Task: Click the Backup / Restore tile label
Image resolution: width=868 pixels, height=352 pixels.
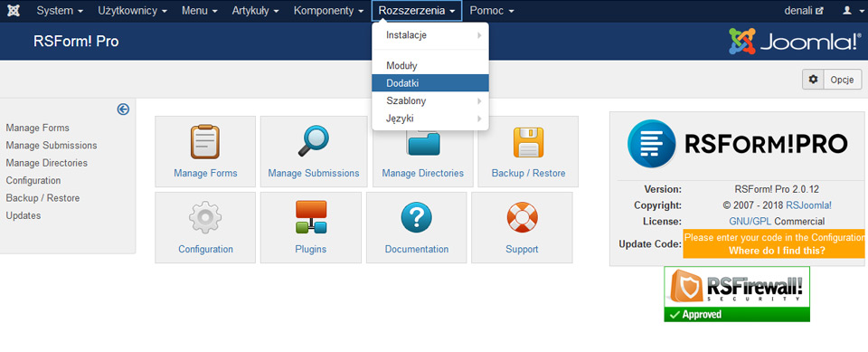Action: coord(529,173)
